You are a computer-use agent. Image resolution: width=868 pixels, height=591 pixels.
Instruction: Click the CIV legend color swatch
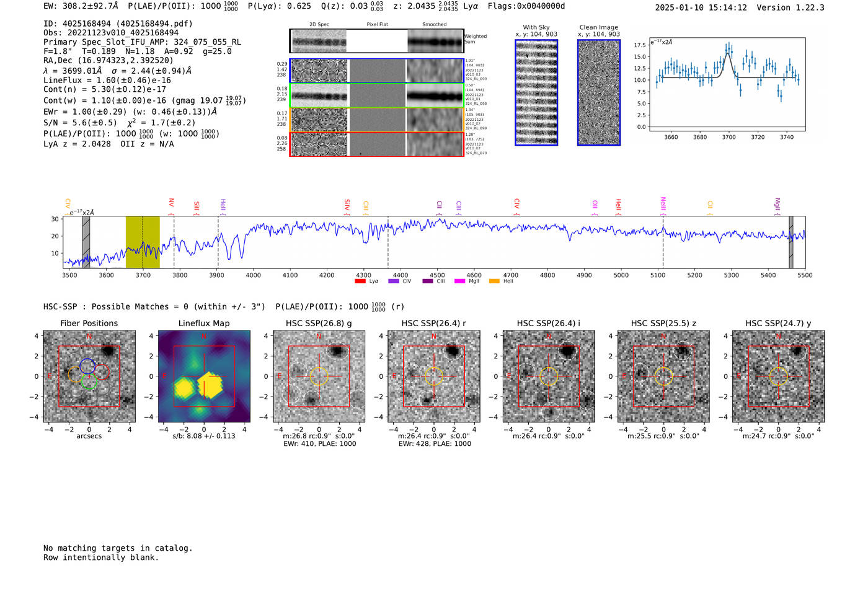pos(394,282)
